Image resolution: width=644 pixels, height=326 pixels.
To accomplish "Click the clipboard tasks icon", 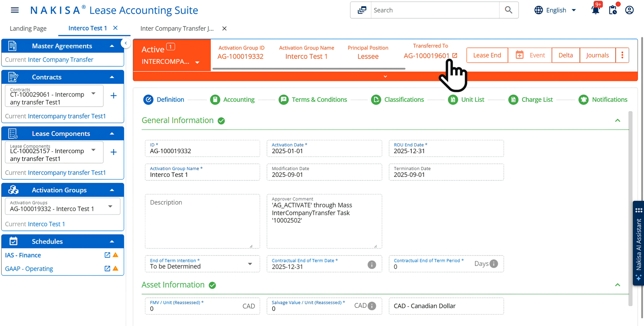I will click(613, 10).
